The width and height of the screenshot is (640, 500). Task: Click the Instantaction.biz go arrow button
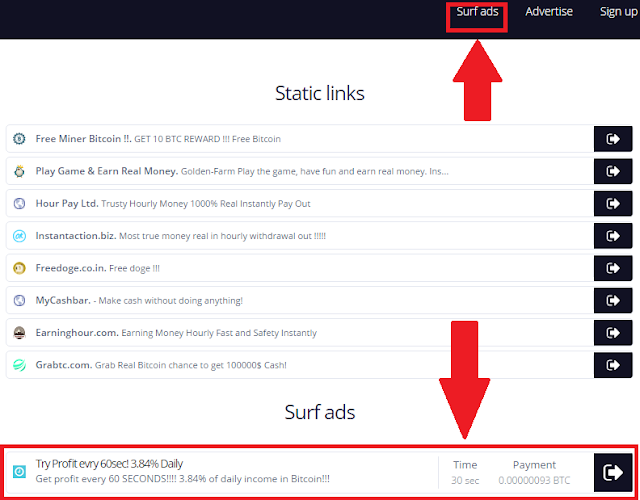pos(613,236)
